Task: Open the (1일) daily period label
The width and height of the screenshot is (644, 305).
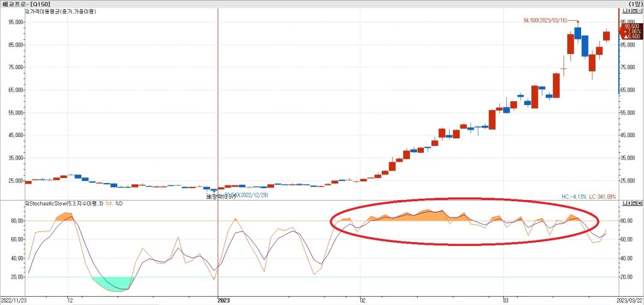Action: (x=635, y=4)
